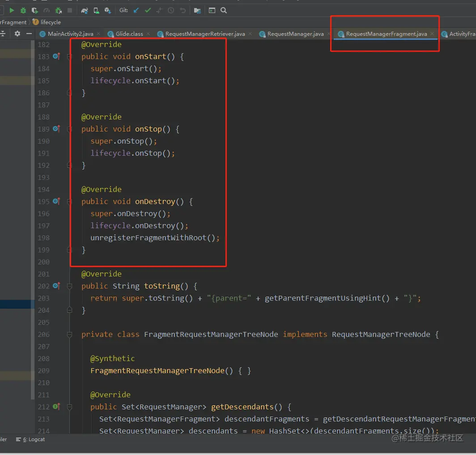Close the MainActivity2.java tab
Viewport: 476px width, 455px height.
pos(99,34)
